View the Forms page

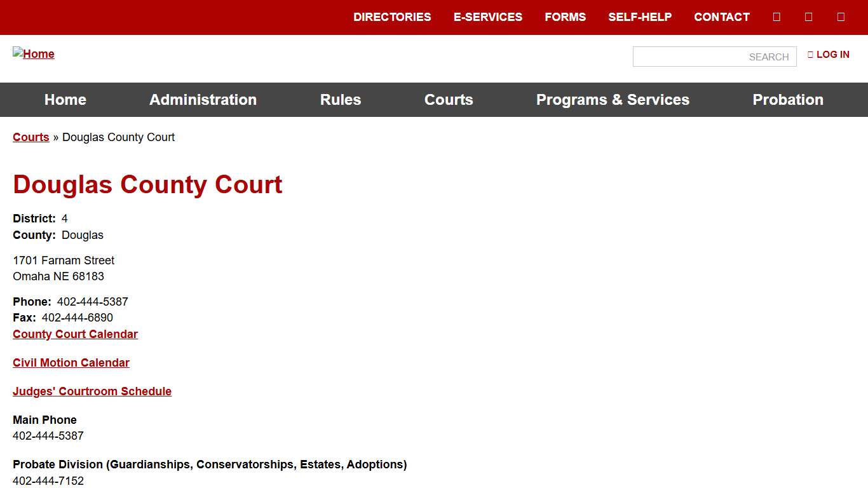pos(565,17)
